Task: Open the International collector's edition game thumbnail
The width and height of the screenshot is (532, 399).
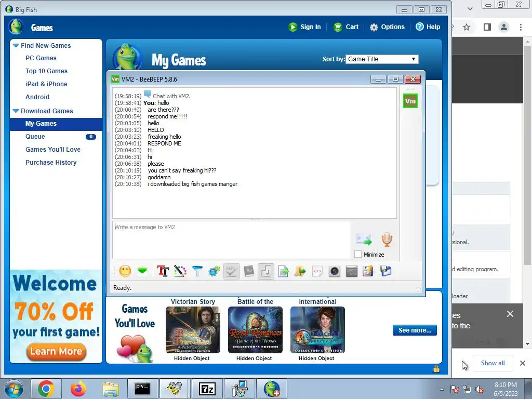Action: (x=317, y=330)
